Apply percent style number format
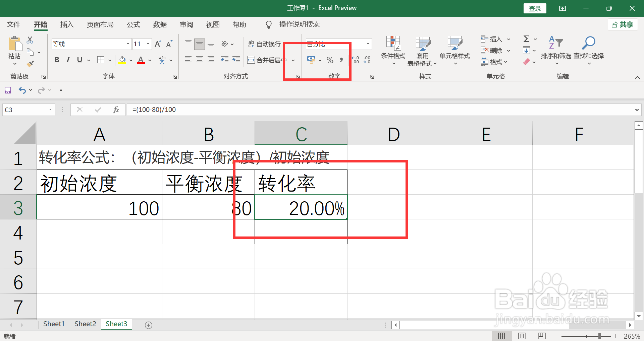 (330, 60)
